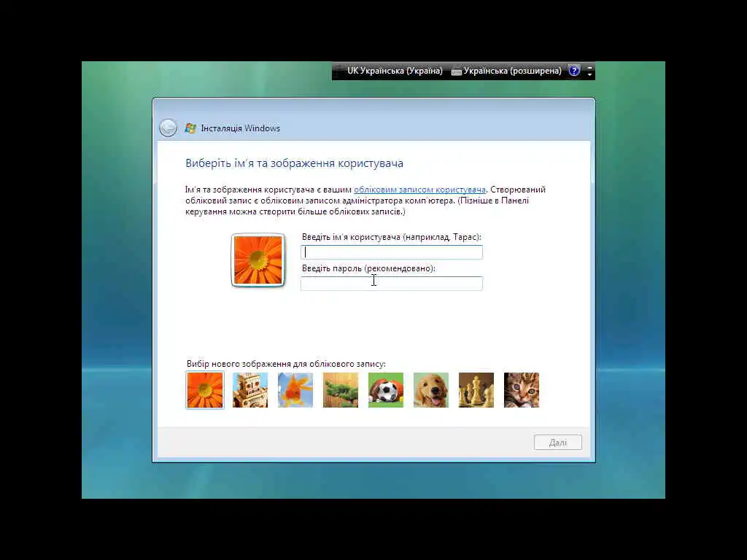Select UK Українська (Україна) input language
747x560 pixels.
pos(395,71)
